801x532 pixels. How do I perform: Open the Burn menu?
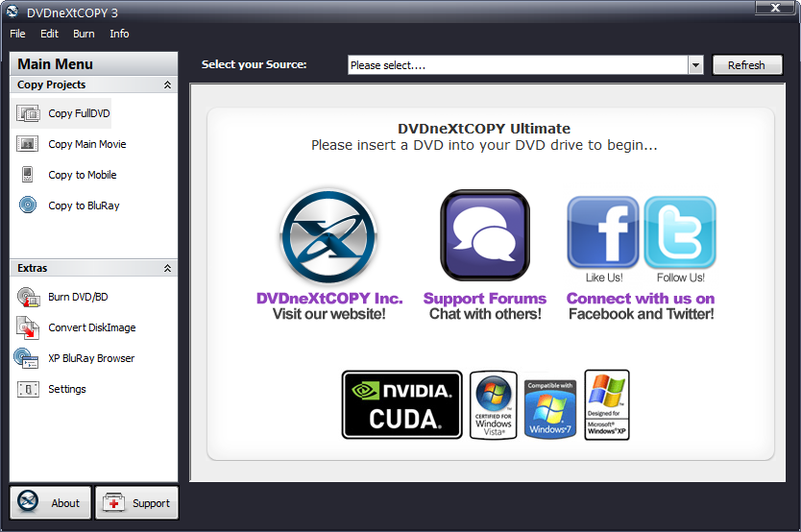tap(84, 34)
